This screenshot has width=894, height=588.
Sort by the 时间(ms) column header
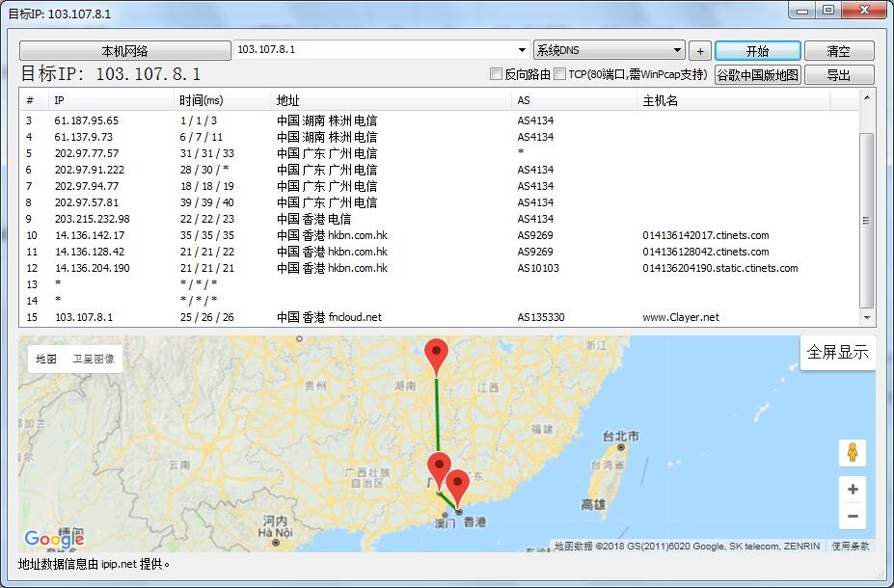(x=201, y=100)
